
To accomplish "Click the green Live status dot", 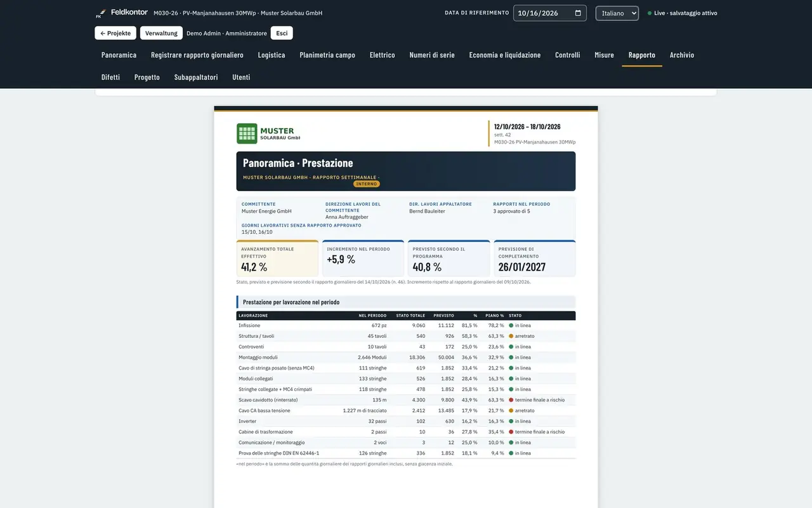I will pos(650,13).
